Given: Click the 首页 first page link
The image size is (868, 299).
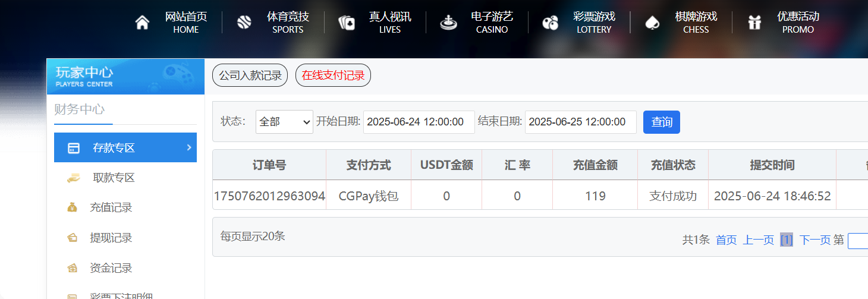Looking at the screenshot, I should pyautogui.click(x=726, y=240).
